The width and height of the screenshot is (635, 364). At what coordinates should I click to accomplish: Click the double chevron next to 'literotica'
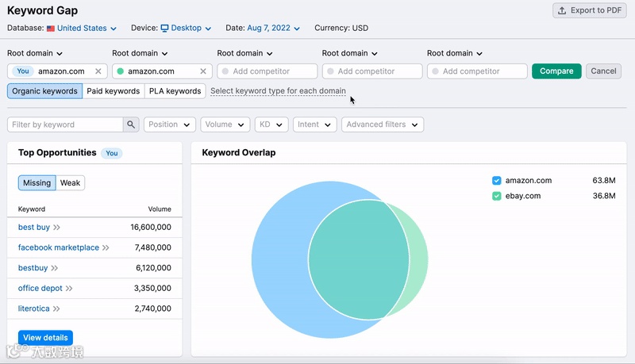[56, 308]
